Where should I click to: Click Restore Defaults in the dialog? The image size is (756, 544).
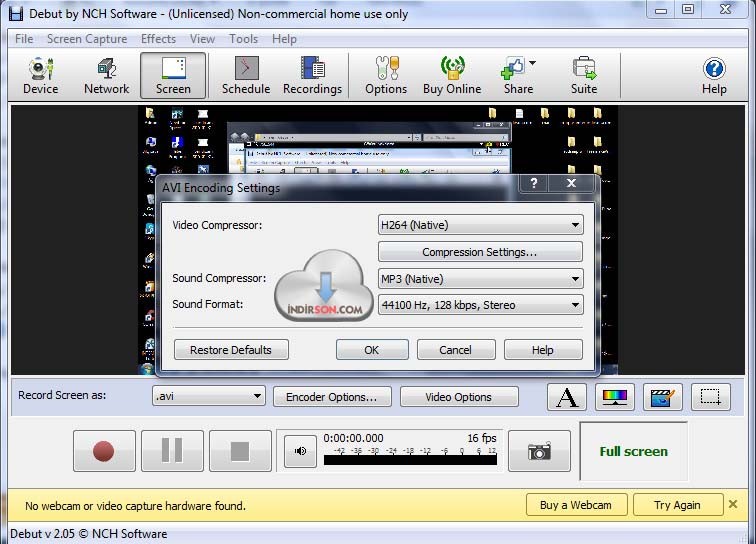pyautogui.click(x=231, y=350)
